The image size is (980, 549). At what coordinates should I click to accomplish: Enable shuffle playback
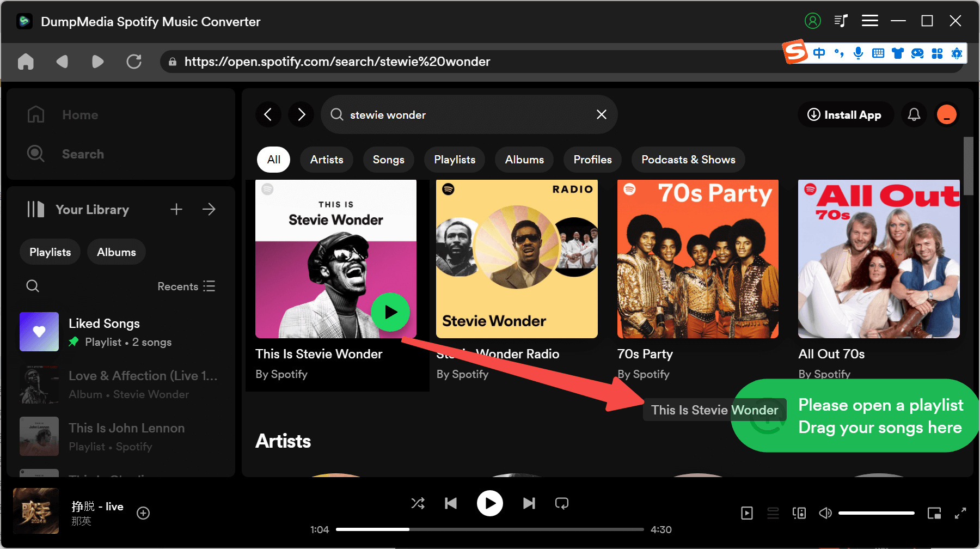pyautogui.click(x=418, y=503)
